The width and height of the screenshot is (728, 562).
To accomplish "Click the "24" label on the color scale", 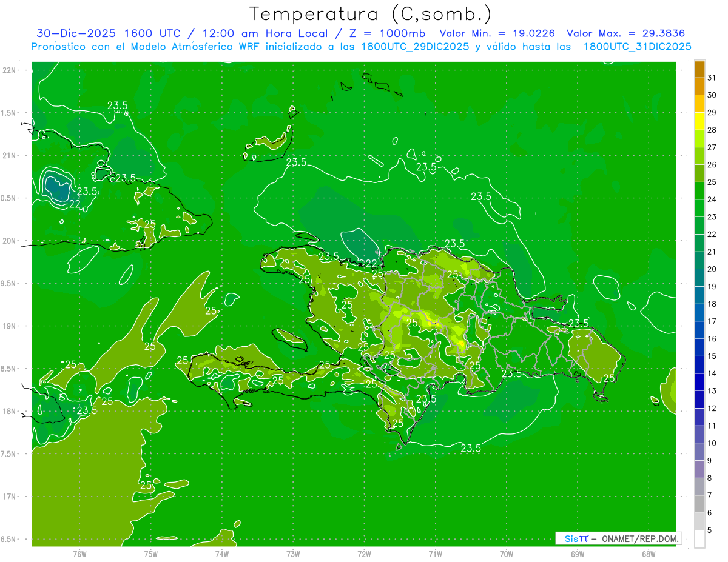I will (x=712, y=199).
